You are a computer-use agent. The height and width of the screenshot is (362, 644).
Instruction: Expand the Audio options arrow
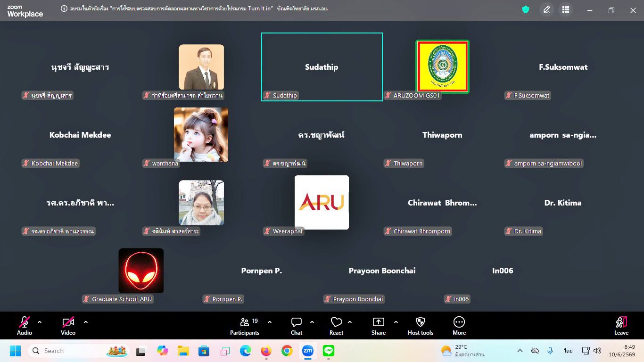click(x=40, y=322)
